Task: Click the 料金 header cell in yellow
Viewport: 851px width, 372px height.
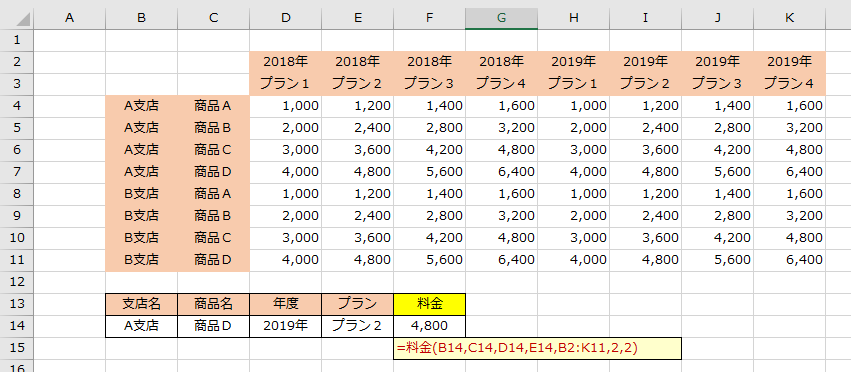Action: pyautogui.click(x=429, y=304)
